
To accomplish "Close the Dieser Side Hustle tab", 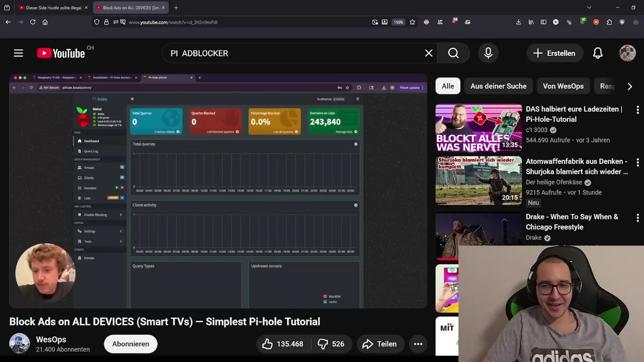I will point(86,8).
